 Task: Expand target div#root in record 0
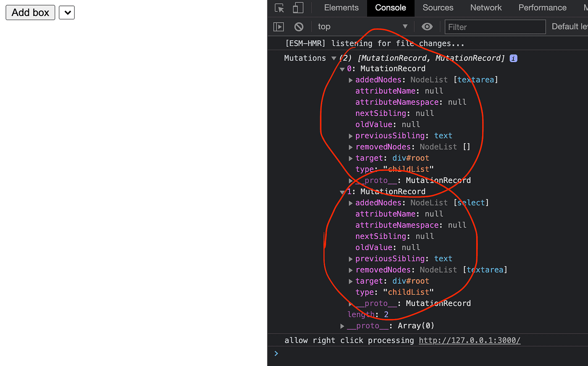[351, 158]
